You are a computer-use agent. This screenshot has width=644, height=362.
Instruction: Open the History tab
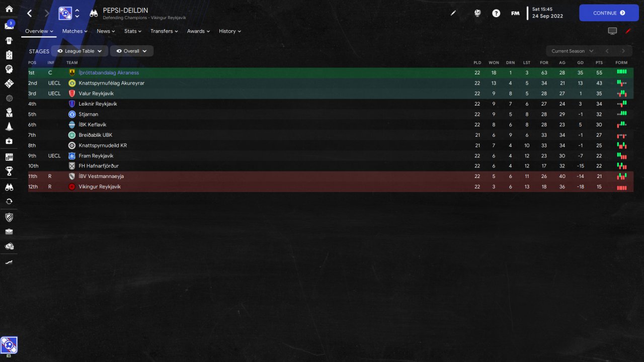point(229,31)
